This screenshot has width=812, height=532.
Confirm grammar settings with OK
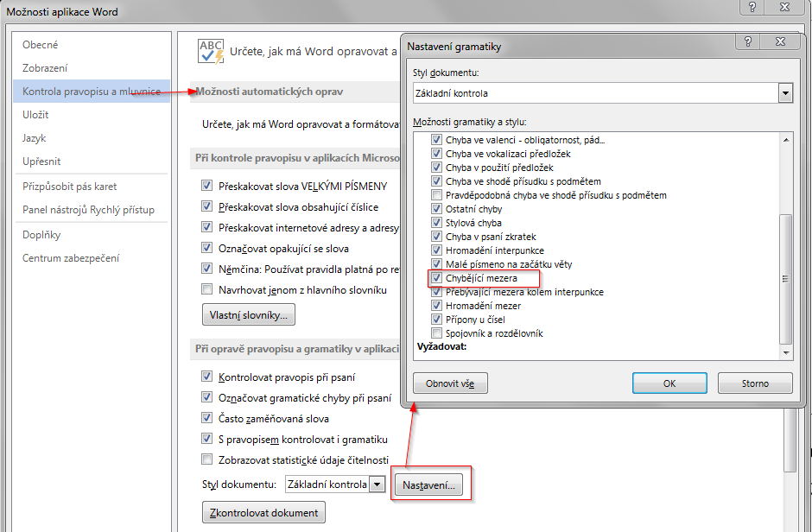[x=669, y=383]
